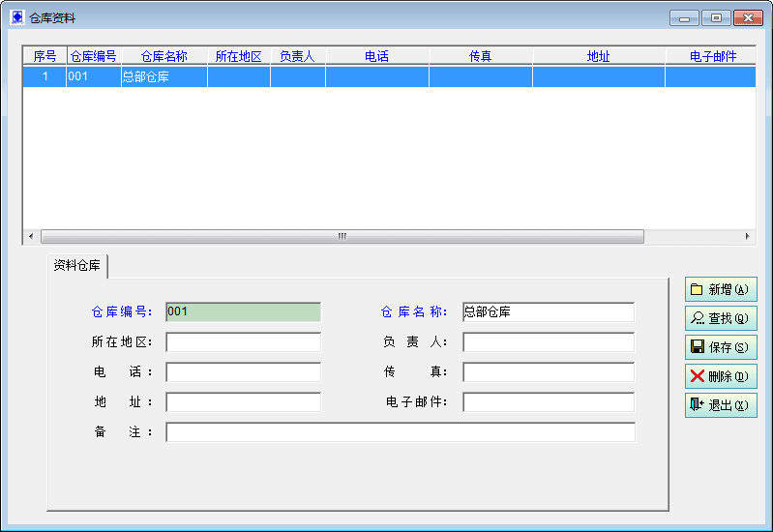Click the app icon in the title bar
The height and width of the screenshot is (532, 773).
tap(16, 17)
